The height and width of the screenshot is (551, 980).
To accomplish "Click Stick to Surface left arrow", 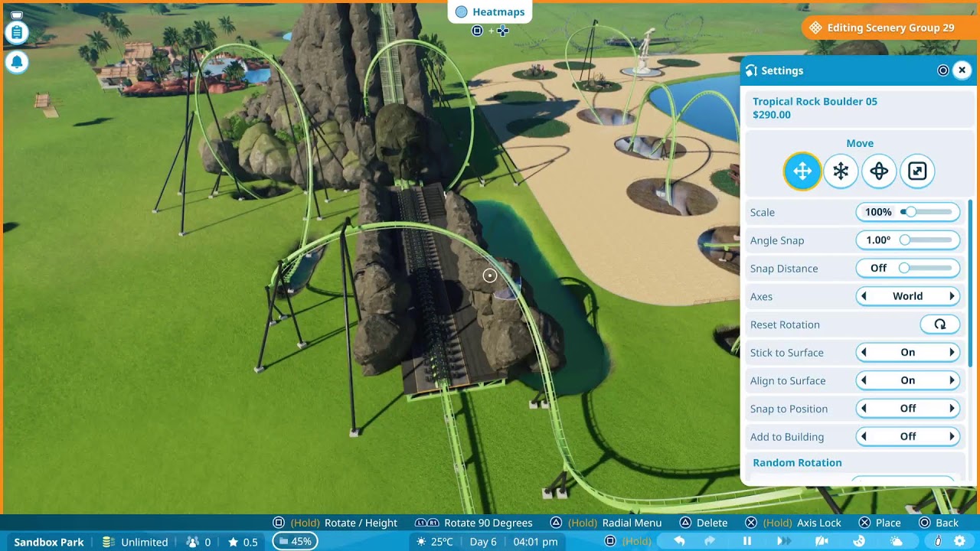I will (864, 352).
